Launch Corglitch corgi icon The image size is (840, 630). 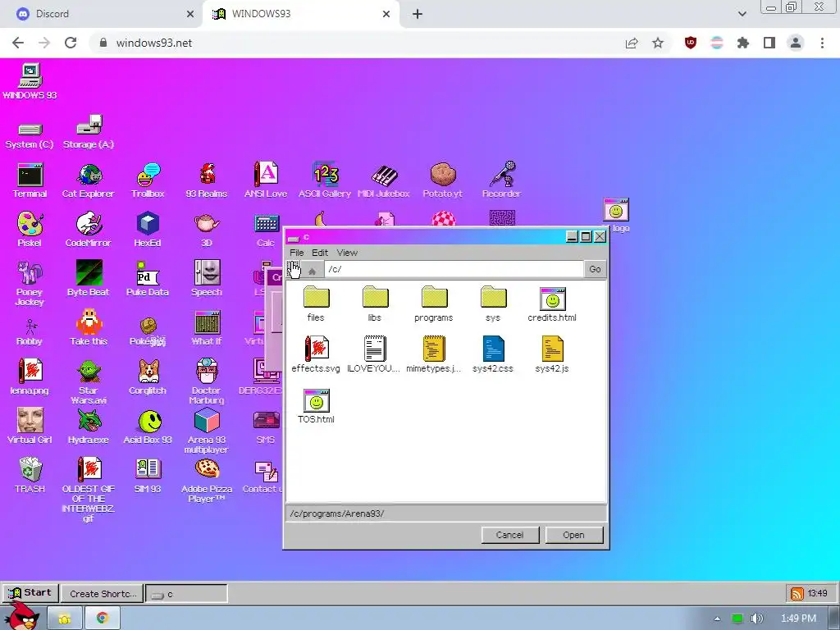148,377
